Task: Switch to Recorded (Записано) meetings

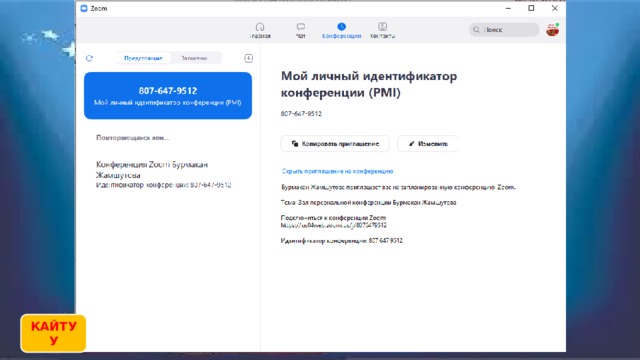Action: tap(194, 58)
